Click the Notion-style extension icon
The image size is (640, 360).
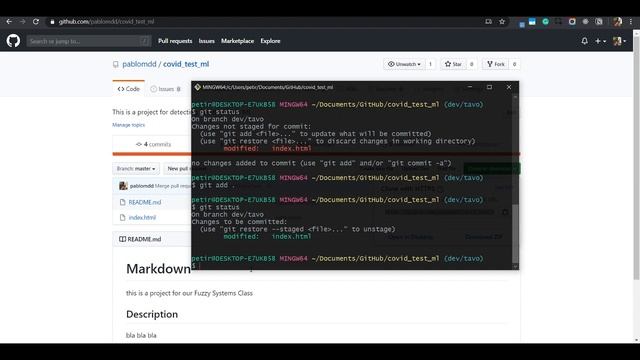click(x=599, y=22)
